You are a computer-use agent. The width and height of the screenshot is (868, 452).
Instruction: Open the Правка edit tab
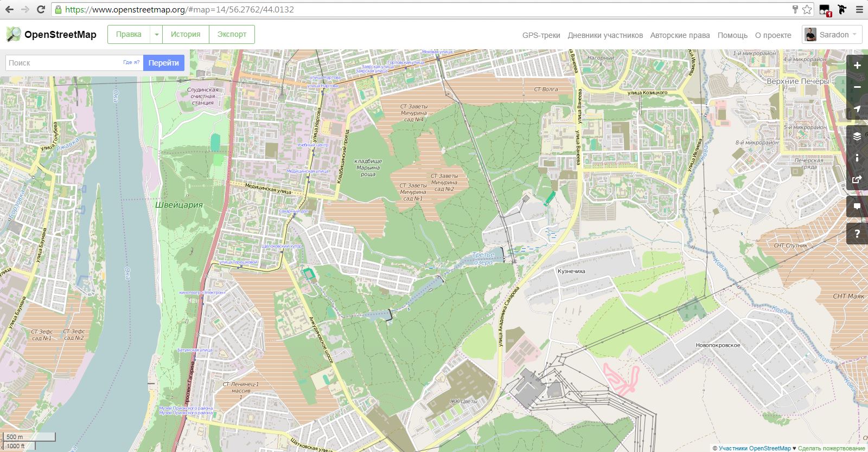(x=129, y=34)
